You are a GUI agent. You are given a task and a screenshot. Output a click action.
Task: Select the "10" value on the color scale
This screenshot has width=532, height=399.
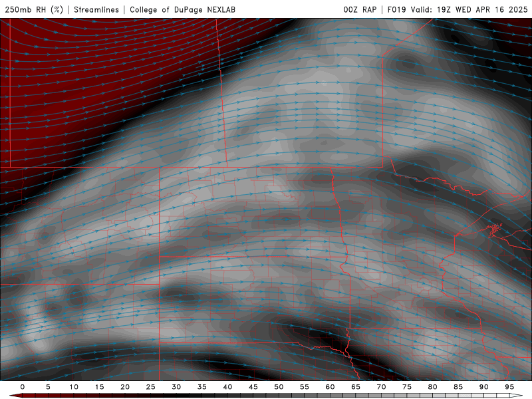click(74, 387)
